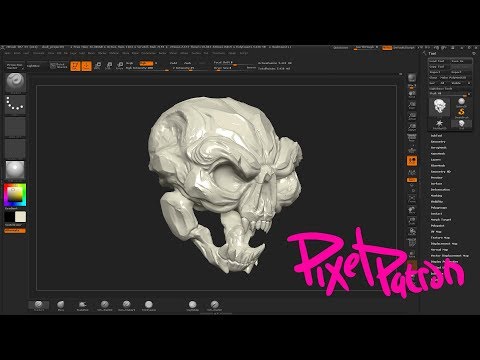
Task: Select the Scroll canvas icon on right shelf
Action: [x=412, y=95]
